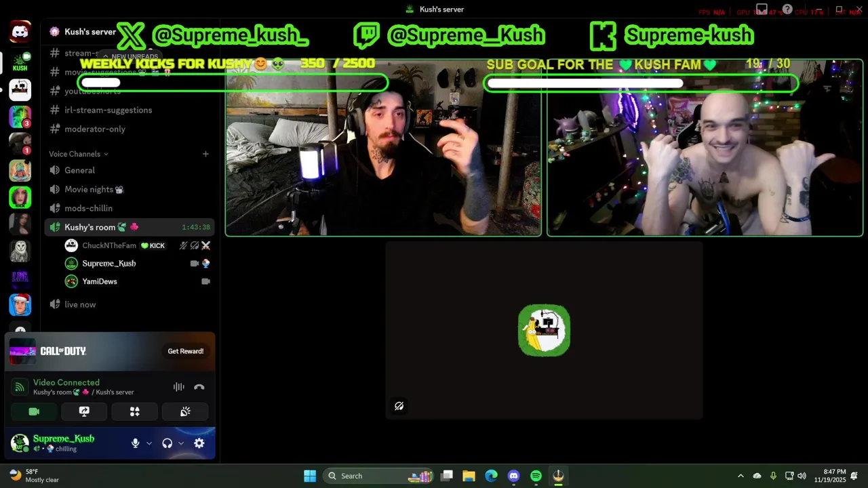Expand Kush's server header menu
The width and height of the screenshot is (868, 488).
coord(90,32)
